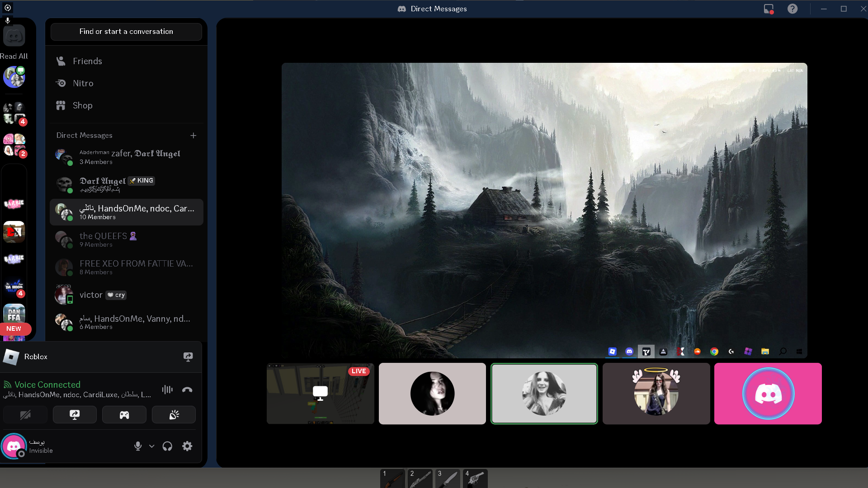Mute the microphone
This screenshot has height=488, width=868.
pyautogui.click(x=138, y=446)
